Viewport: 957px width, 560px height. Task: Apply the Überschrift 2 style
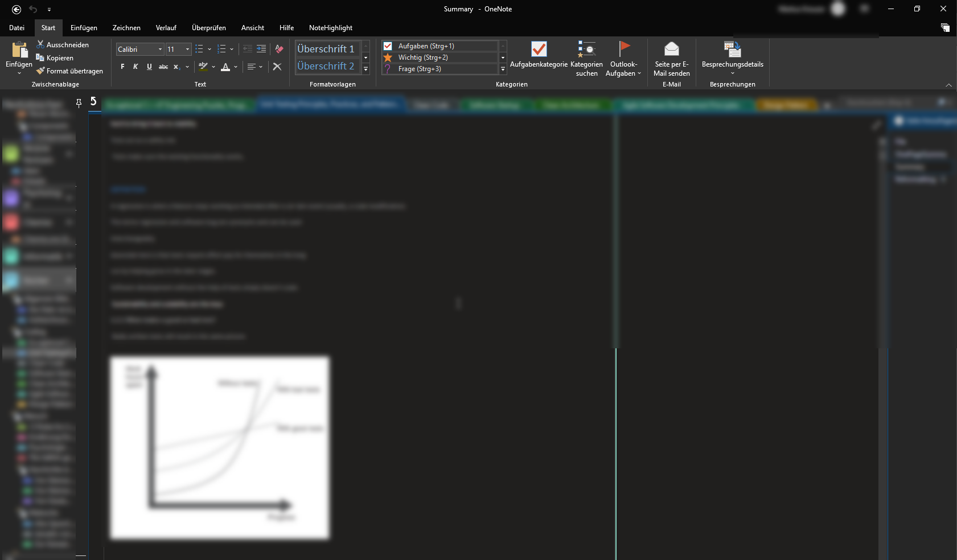327,66
